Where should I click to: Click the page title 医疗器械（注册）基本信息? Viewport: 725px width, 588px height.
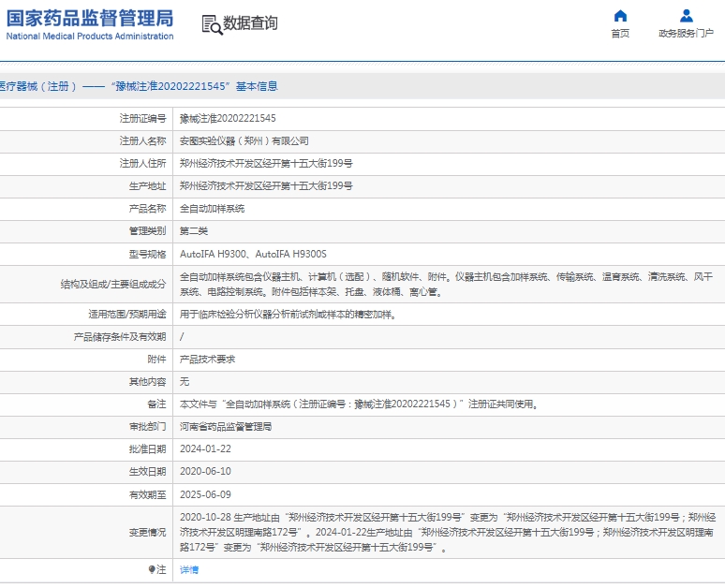coord(139,86)
